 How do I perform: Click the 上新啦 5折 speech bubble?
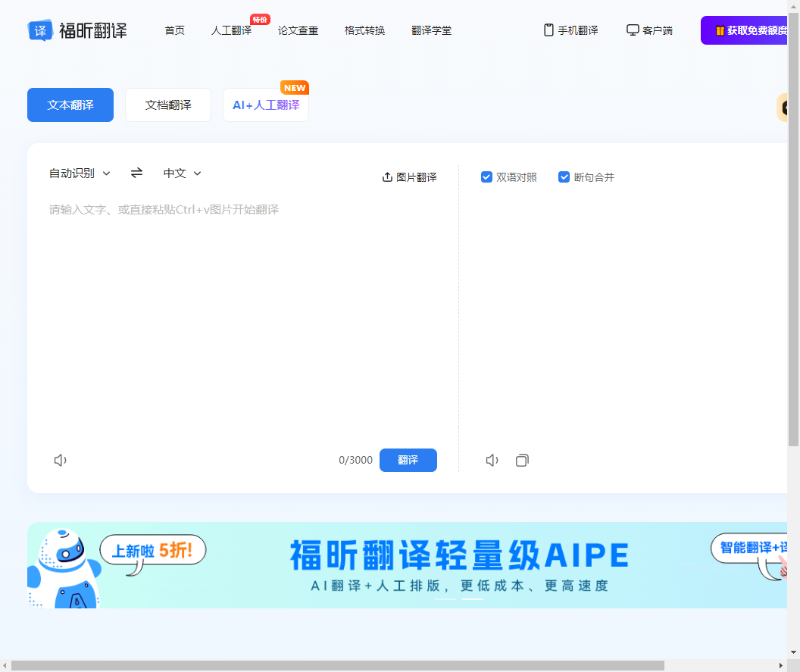pos(152,551)
